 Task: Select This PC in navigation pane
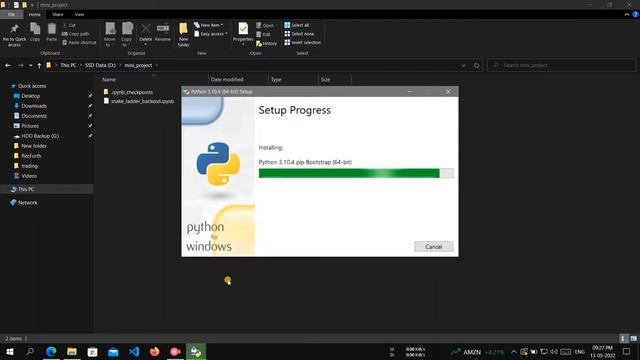pos(26,189)
